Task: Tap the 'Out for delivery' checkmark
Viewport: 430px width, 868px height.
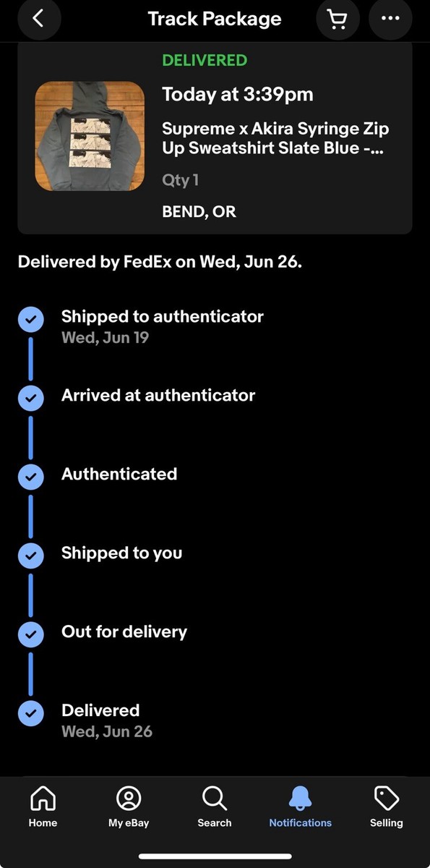Action: 30,634
